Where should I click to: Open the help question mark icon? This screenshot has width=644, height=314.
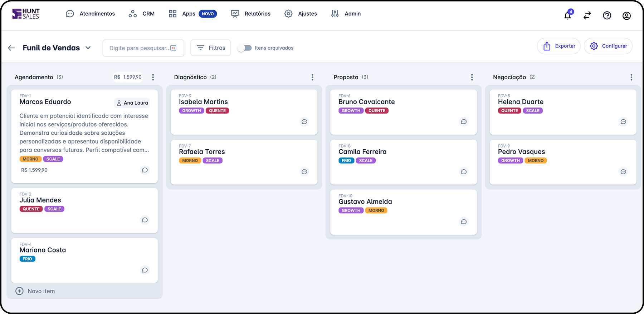[607, 15]
